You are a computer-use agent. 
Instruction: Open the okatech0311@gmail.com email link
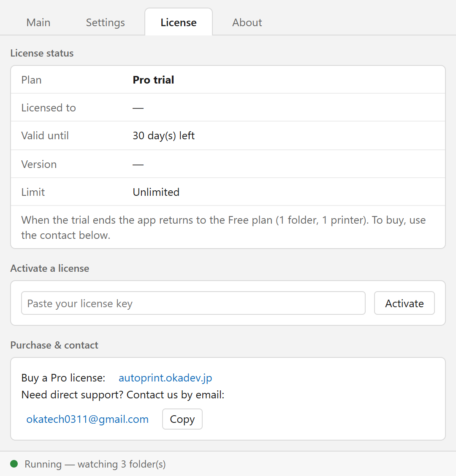[x=87, y=419]
